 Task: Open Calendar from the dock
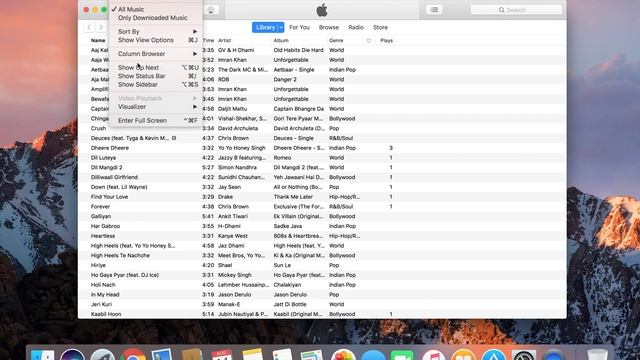pyautogui.click(x=222, y=354)
